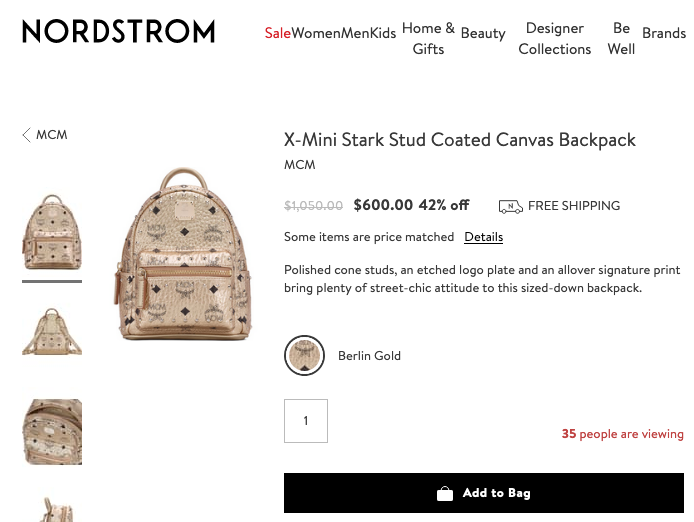Image resolution: width=694 pixels, height=522 pixels.
Task: Click the price match Details link
Action: coord(483,237)
